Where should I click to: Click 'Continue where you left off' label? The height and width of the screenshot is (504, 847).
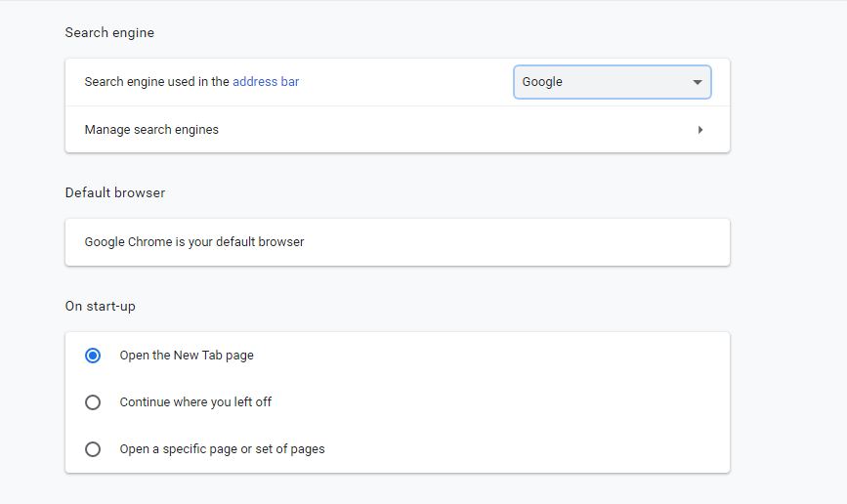(x=195, y=402)
